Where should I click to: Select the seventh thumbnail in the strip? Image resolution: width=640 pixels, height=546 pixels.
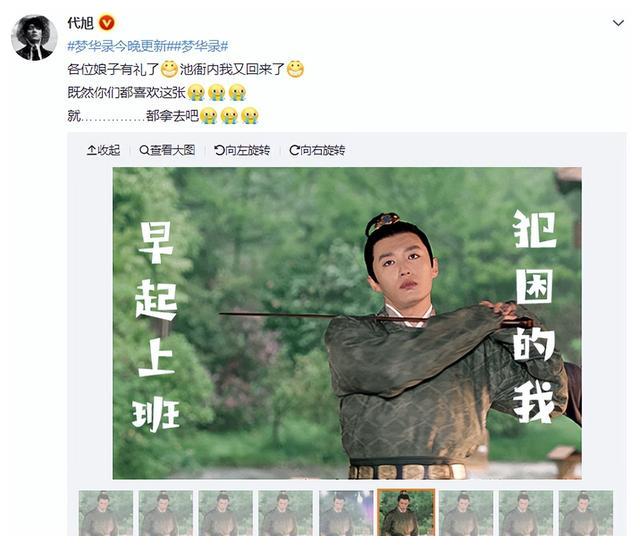click(466, 513)
